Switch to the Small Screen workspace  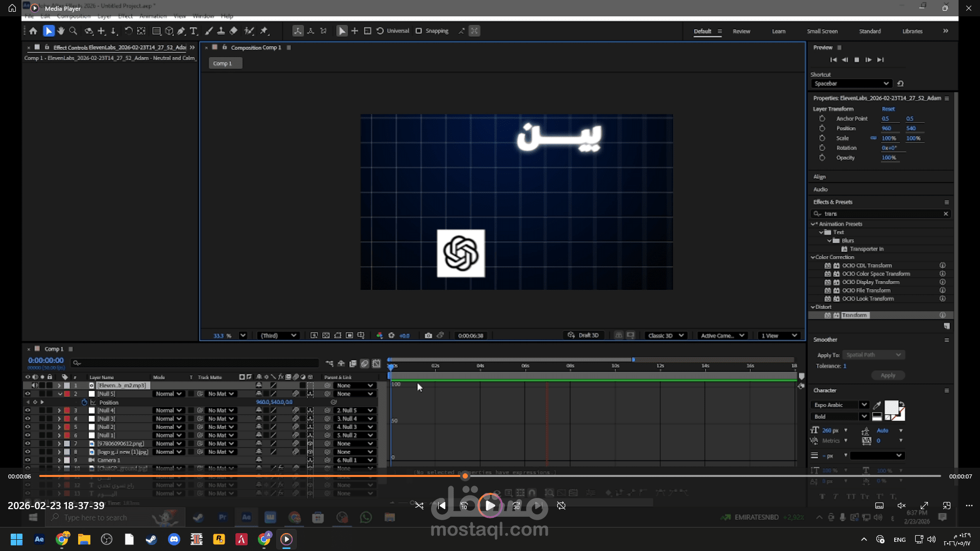click(x=822, y=32)
